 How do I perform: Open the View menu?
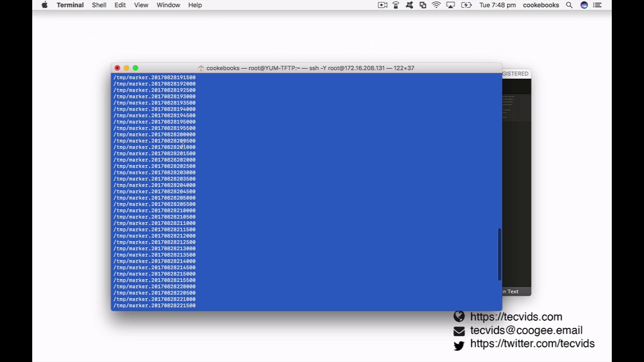141,5
